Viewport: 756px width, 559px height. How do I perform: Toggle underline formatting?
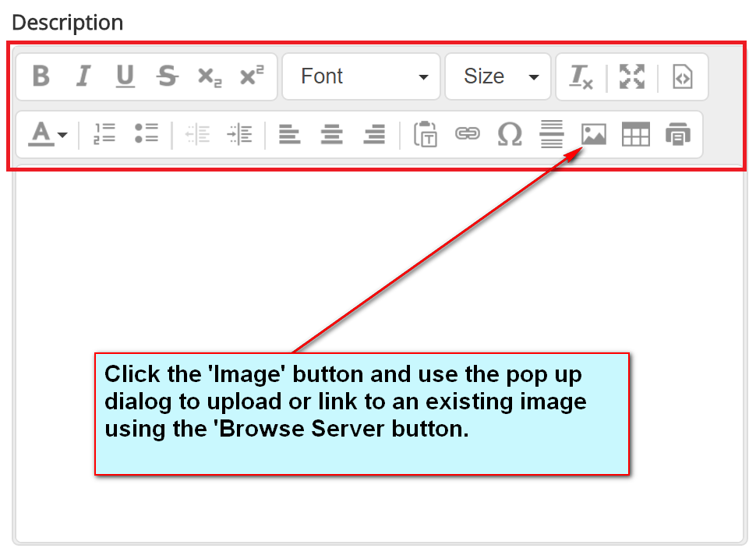[x=125, y=76]
